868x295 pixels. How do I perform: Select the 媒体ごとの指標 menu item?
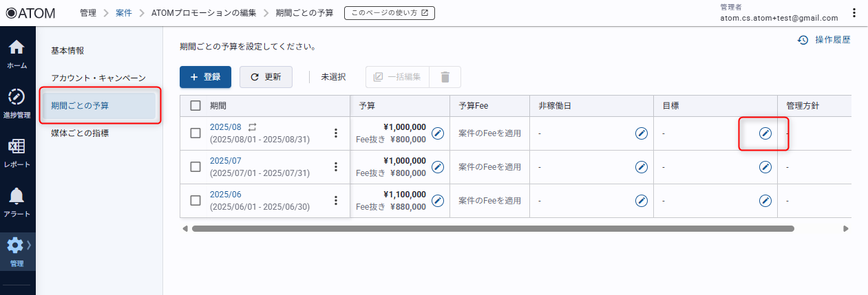[80, 133]
